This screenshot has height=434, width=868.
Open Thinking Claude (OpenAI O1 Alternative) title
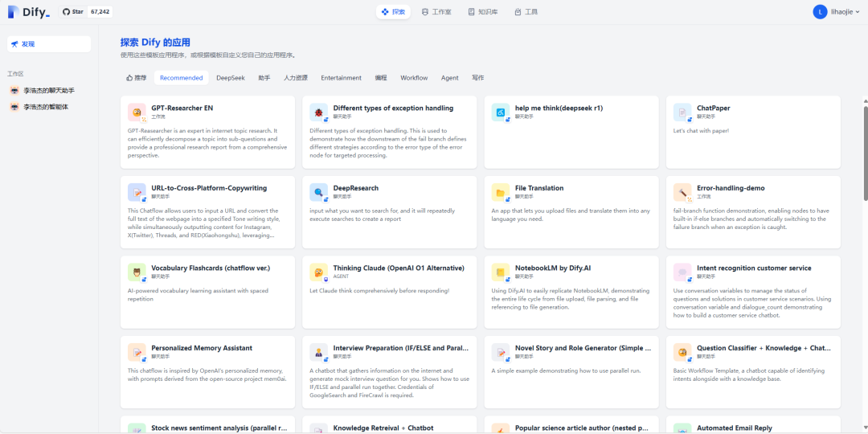399,268
